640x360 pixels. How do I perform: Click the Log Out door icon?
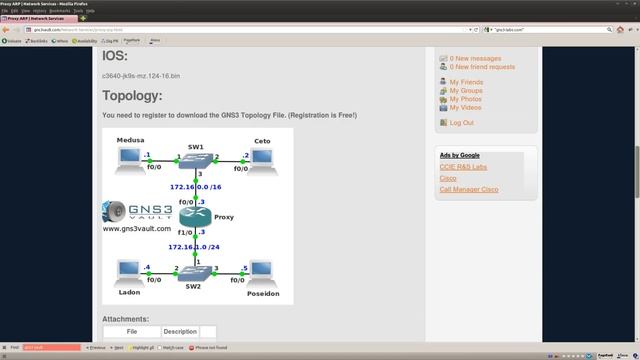(443, 122)
